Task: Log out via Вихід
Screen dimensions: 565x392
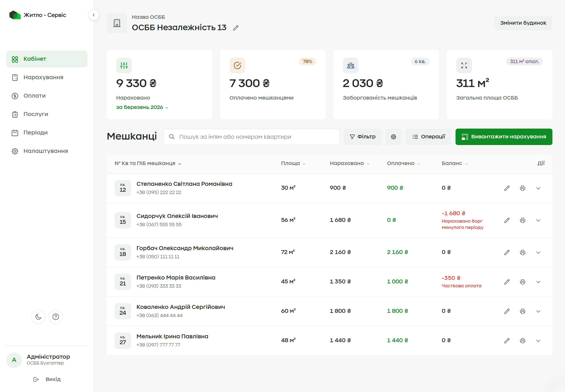Action: 47,379
